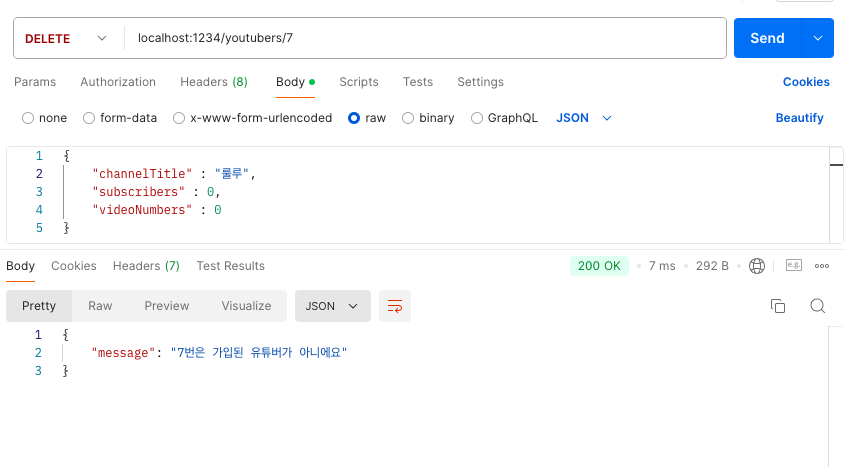This screenshot has width=846, height=467.
Task: Select the form-data radio button
Action: 89,118
